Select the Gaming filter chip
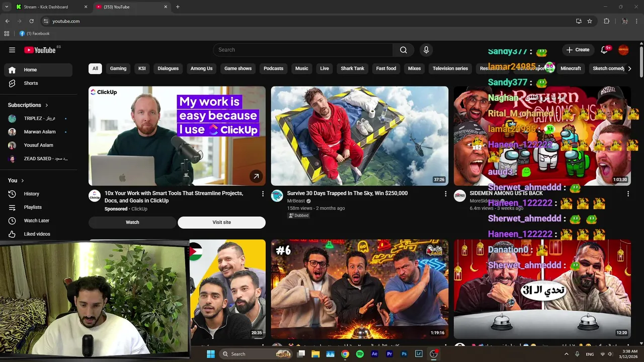 click(118, 68)
